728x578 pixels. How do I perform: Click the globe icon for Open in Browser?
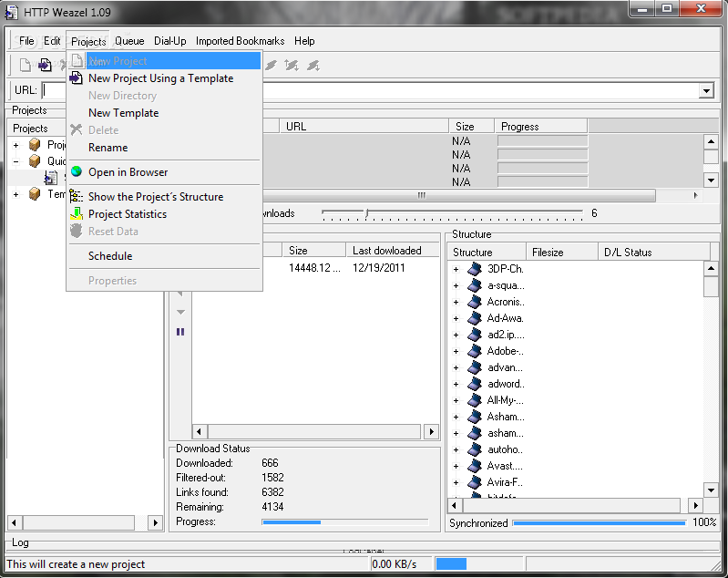pos(77,171)
